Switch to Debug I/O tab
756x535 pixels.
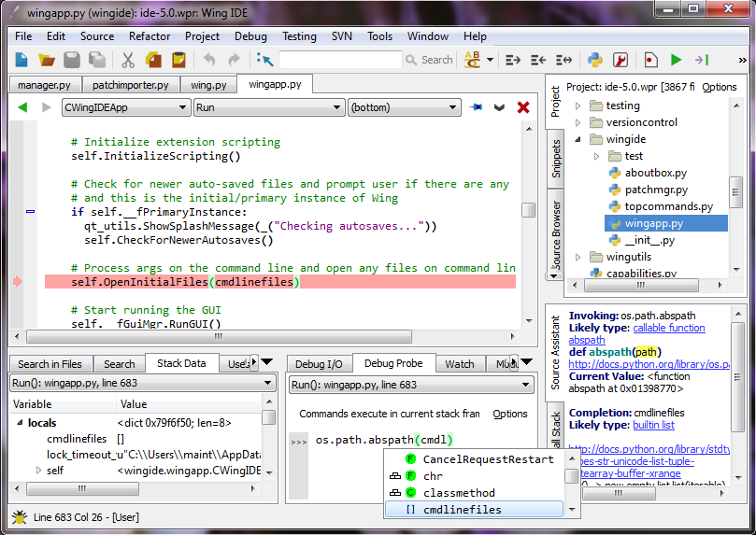tap(320, 364)
